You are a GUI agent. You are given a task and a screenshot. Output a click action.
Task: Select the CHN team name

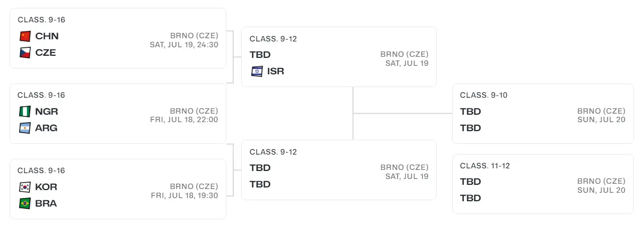(47, 36)
